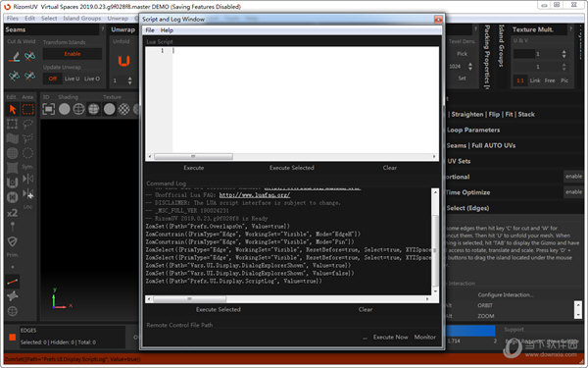Screen dimensions: 588x368
Task: Select the Edge primitive mode icon
Action: [13, 282]
